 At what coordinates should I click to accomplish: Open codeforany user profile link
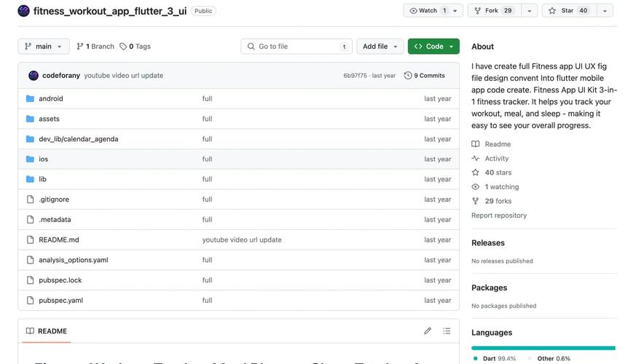click(x=61, y=76)
